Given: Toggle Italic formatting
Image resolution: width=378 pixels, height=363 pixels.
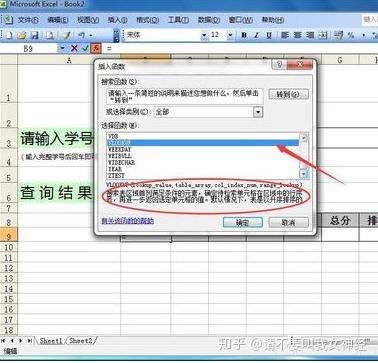Looking at the screenshot, I should pyautogui.click(x=256, y=35).
